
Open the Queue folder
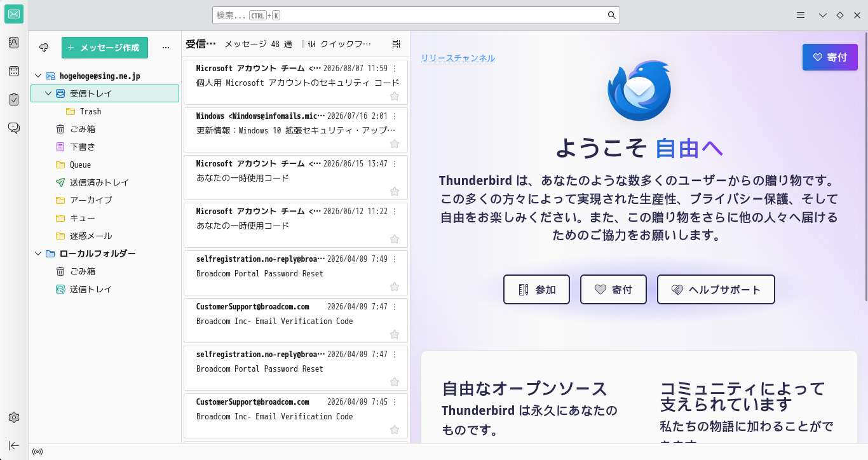[x=105, y=165]
